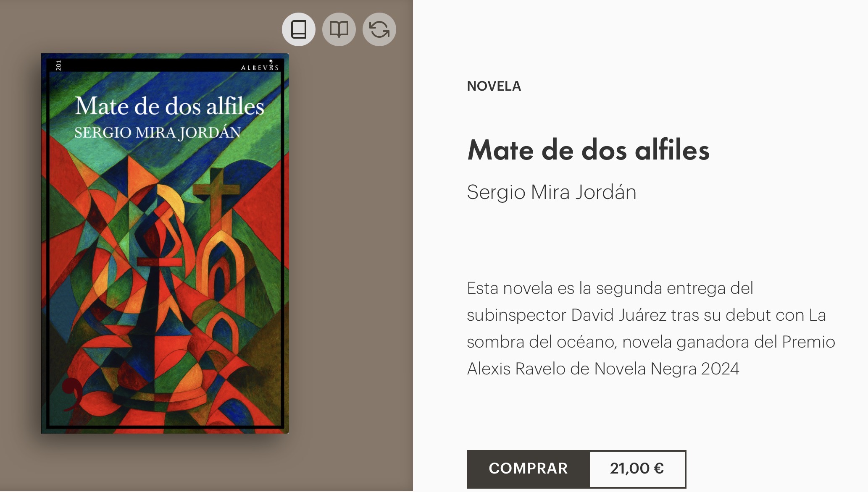Switch to the open book view icon
The height and width of the screenshot is (492, 868).
339,29
